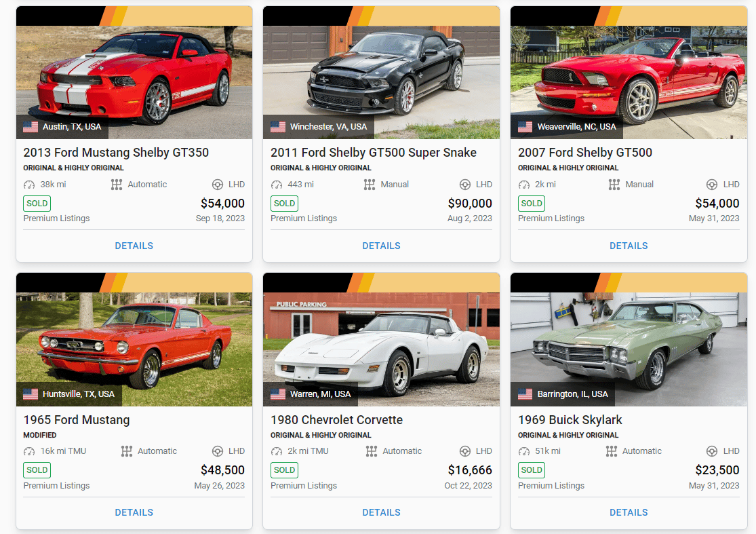This screenshot has width=756, height=534.
Task: Click odometer icon on 1969 Buick Skylark card
Action: pyautogui.click(x=524, y=451)
